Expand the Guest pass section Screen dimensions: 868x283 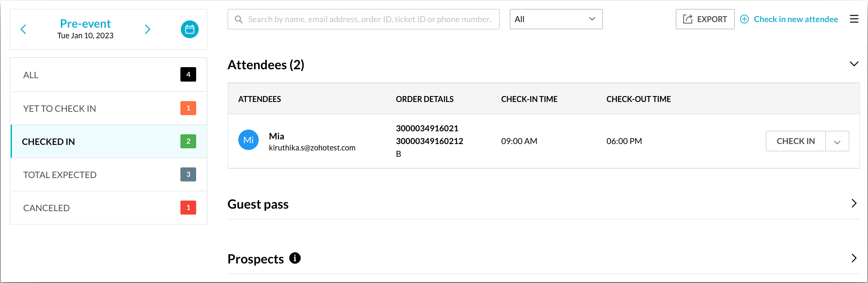[854, 203]
